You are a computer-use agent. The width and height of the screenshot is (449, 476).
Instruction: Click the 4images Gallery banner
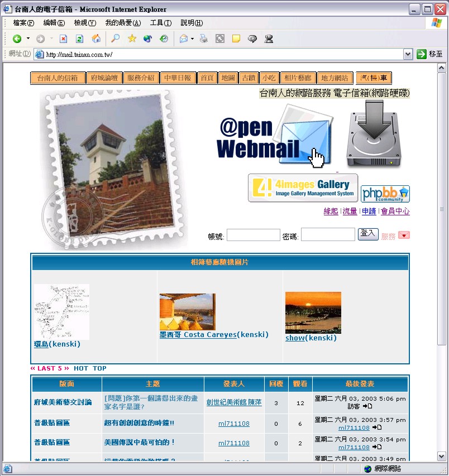tap(303, 188)
